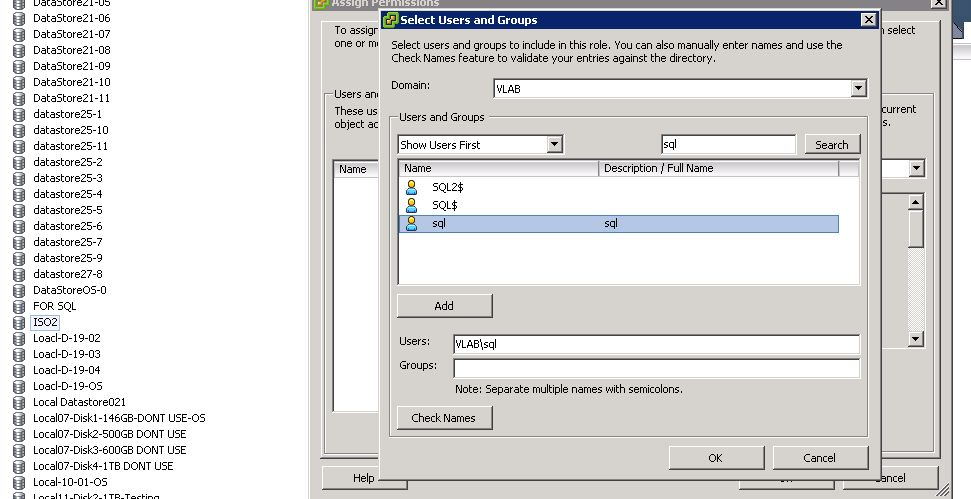Select the highlighted sql user name
This screenshot has width=971, height=499.
pyautogui.click(x=438, y=223)
